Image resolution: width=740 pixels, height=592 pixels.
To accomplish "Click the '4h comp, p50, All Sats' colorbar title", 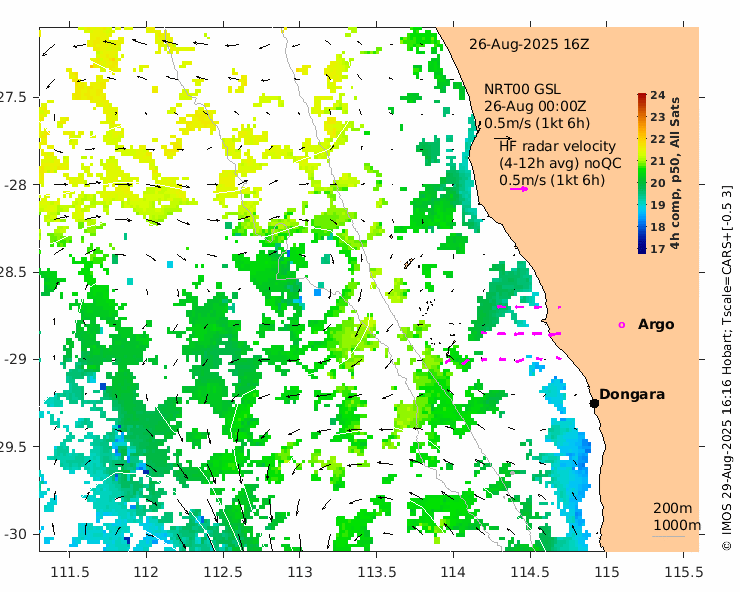I will tap(675, 173).
